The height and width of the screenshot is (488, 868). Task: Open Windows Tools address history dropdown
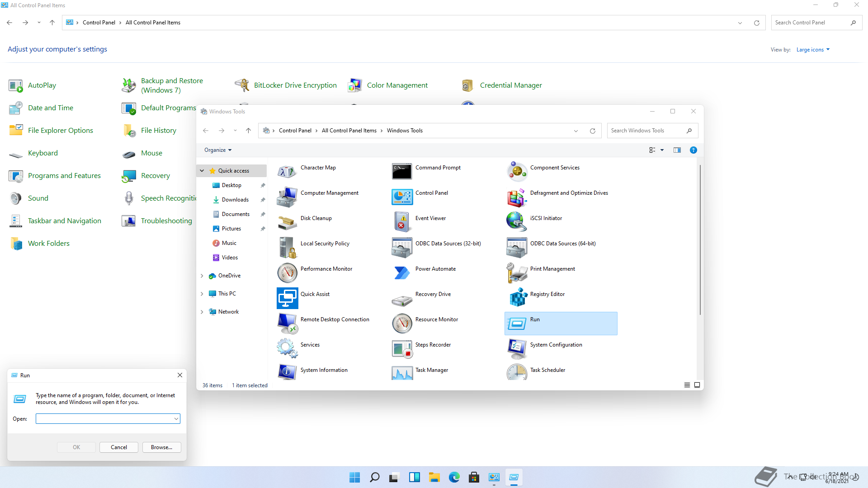(576, 131)
